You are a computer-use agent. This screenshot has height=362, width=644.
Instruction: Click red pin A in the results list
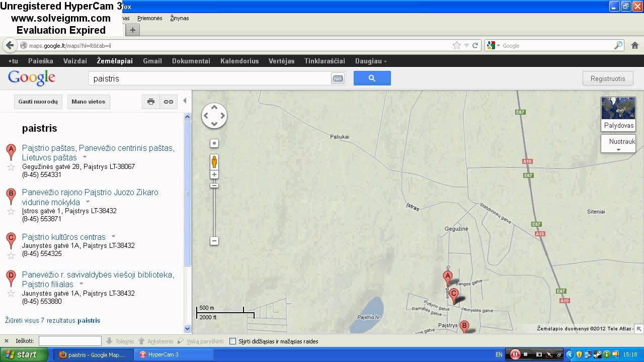[11, 151]
